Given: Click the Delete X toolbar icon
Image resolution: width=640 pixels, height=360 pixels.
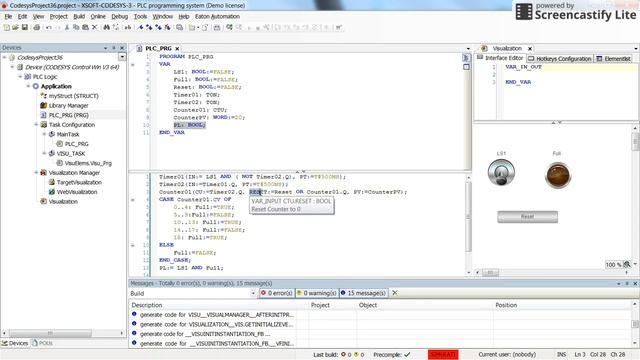Looking at the screenshot, I should [x=95, y=27].
